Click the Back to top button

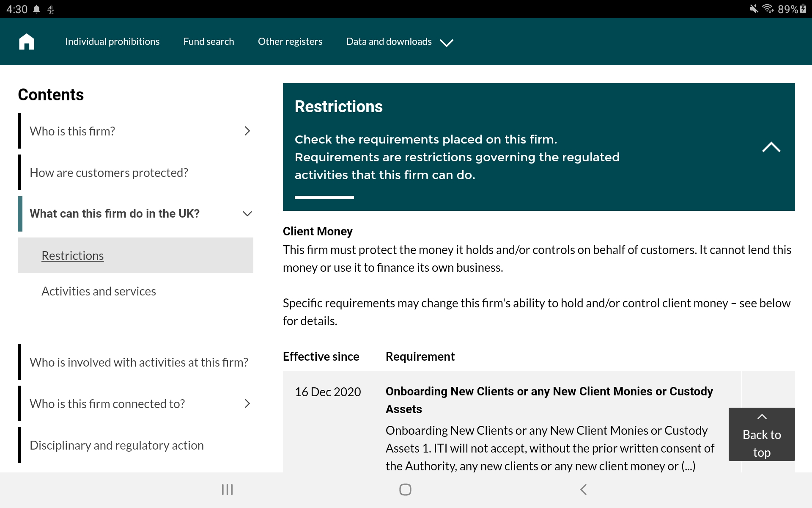click(x=762, y=434)
